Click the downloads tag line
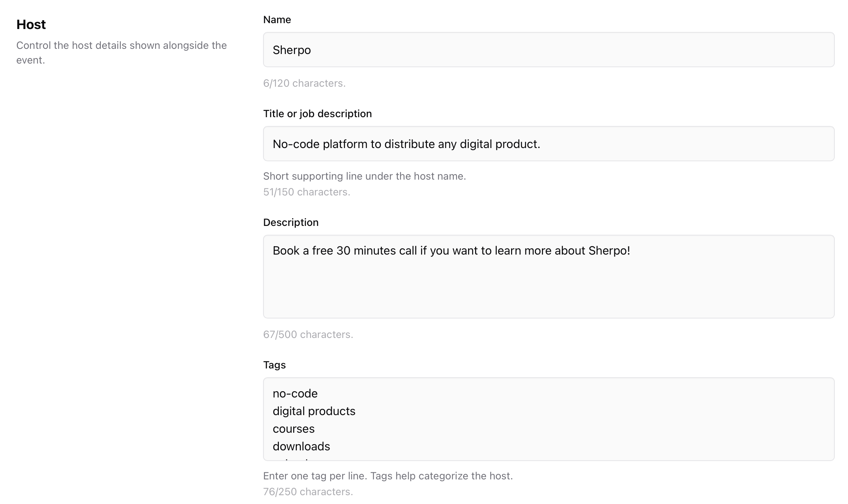Viewport: 848px width, 504px height. click(x=301, y=446)
